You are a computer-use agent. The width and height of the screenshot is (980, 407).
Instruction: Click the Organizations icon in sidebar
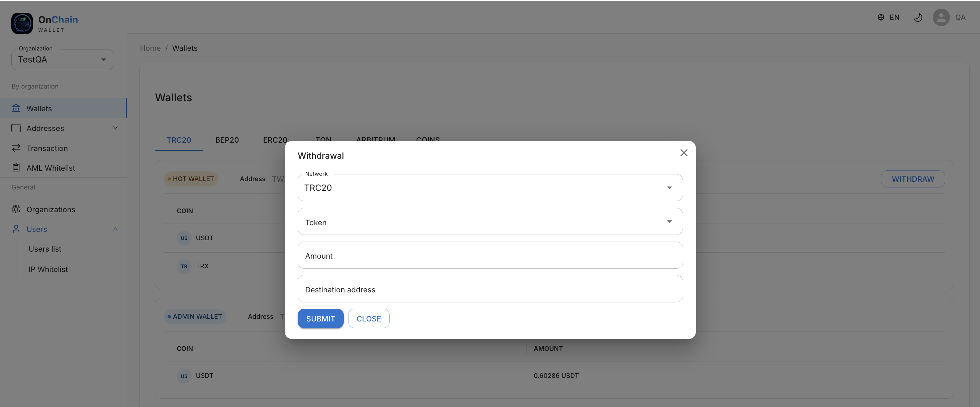[x=16, y=209]
